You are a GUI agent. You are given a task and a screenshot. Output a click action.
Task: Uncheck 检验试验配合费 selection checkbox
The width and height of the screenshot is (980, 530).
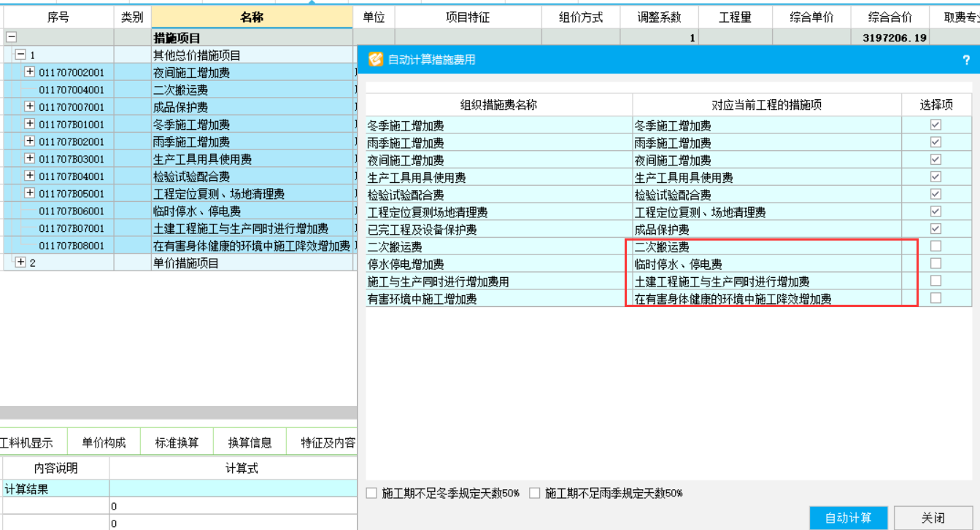(935, 194)
